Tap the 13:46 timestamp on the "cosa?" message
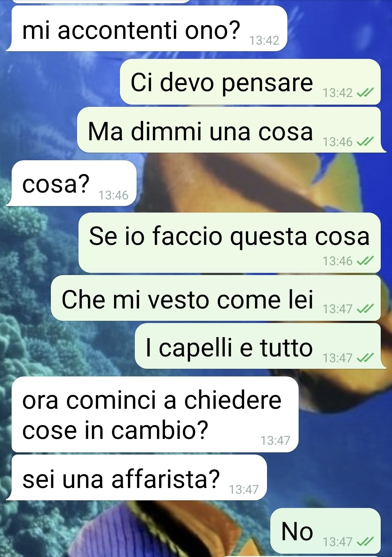The image size is (392, 557). (113, 195)
